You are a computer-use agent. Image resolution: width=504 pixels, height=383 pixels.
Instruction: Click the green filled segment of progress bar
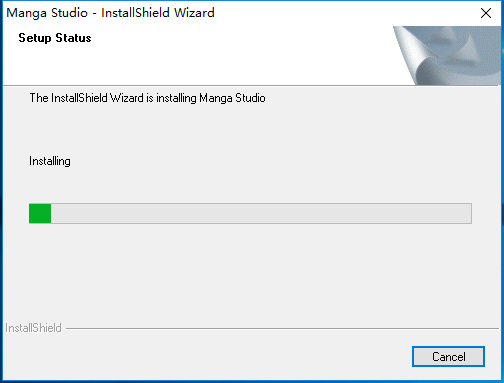[40, 213]
